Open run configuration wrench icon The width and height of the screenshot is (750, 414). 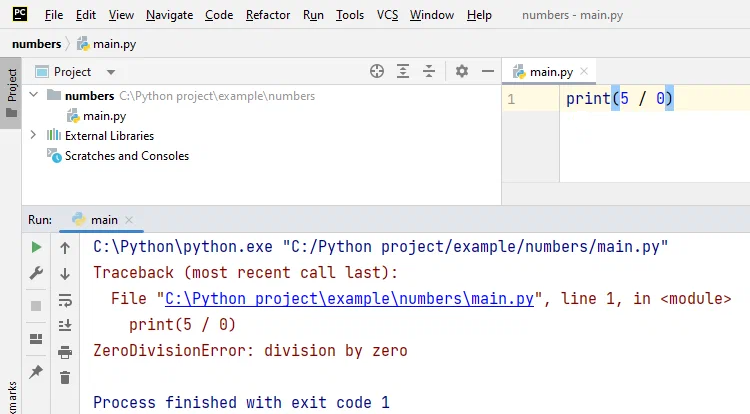point(36,273)
